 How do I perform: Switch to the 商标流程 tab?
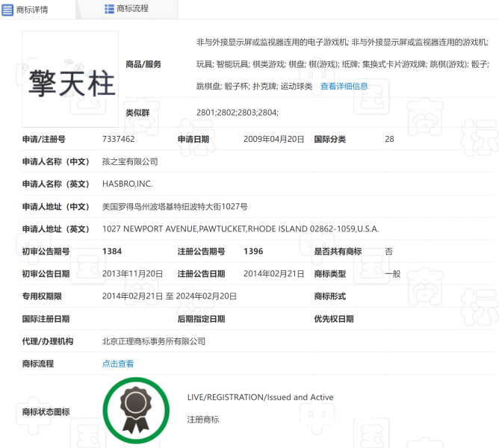126,9
